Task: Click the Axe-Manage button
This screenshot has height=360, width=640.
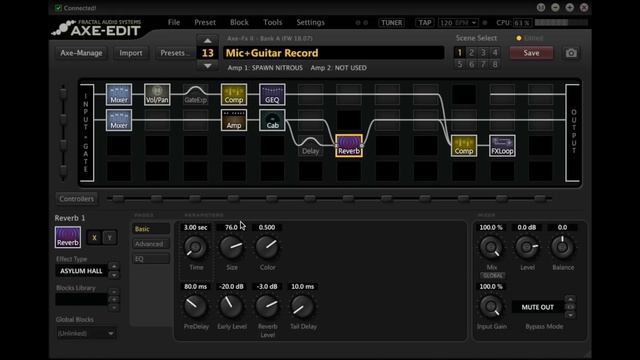Action: [x=81, y=53]
